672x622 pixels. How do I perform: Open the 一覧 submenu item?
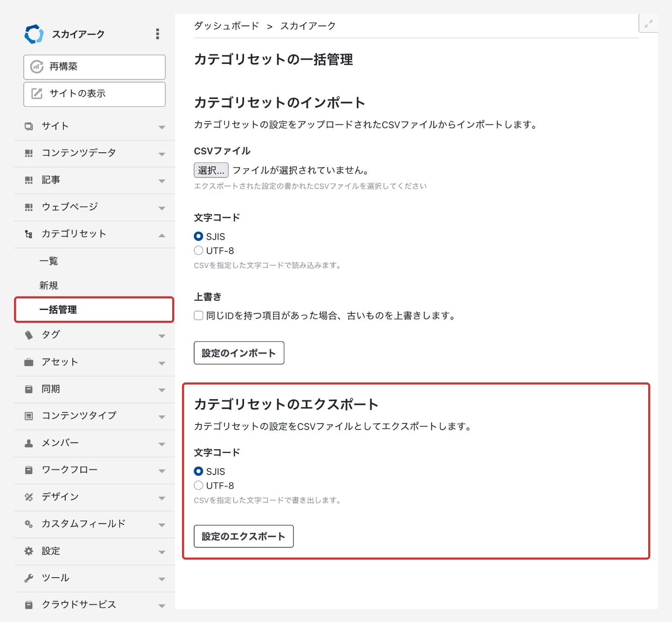(x=49, y=261)
